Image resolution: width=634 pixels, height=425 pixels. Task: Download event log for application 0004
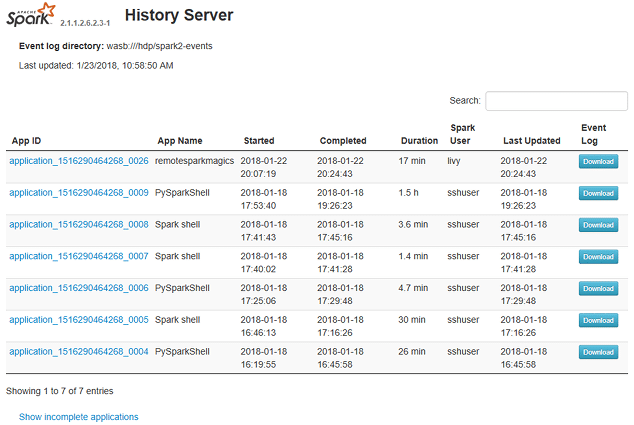(598, 353)
